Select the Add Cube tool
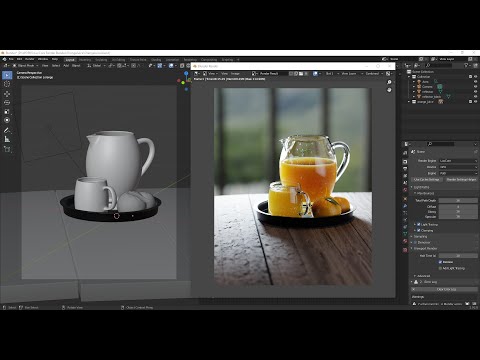Screen dimensions: 480x360 coord(7,149)
